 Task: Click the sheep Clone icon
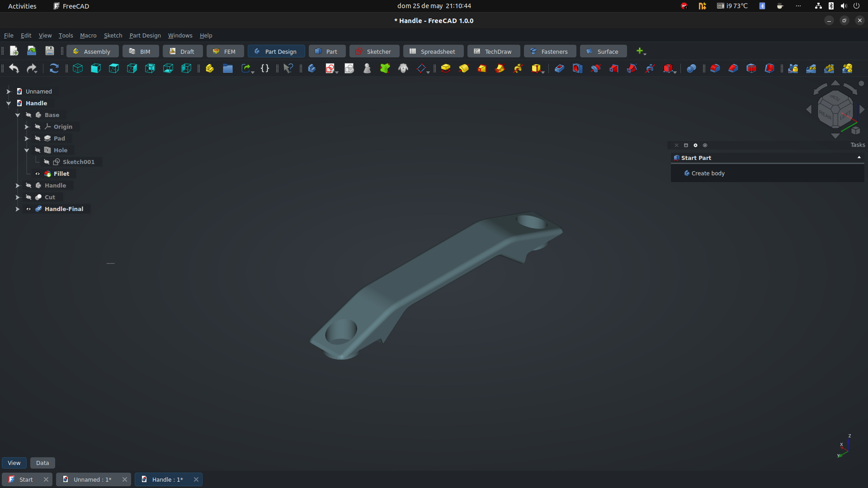click(403, 68)
